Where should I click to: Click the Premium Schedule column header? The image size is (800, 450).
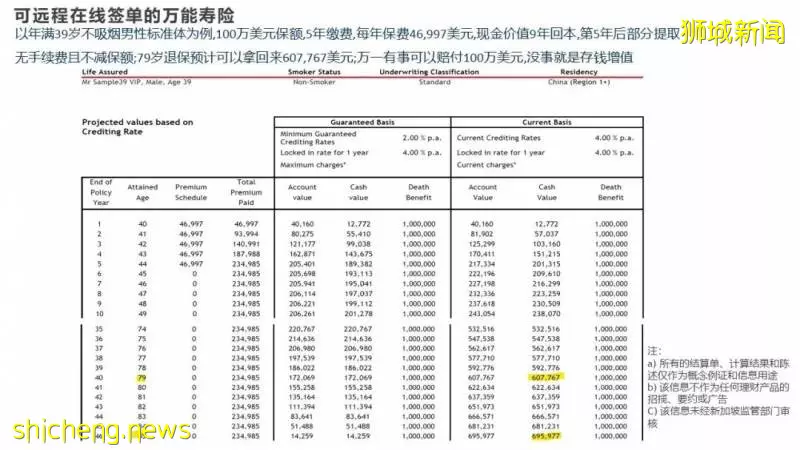click(x=191, y=192)
